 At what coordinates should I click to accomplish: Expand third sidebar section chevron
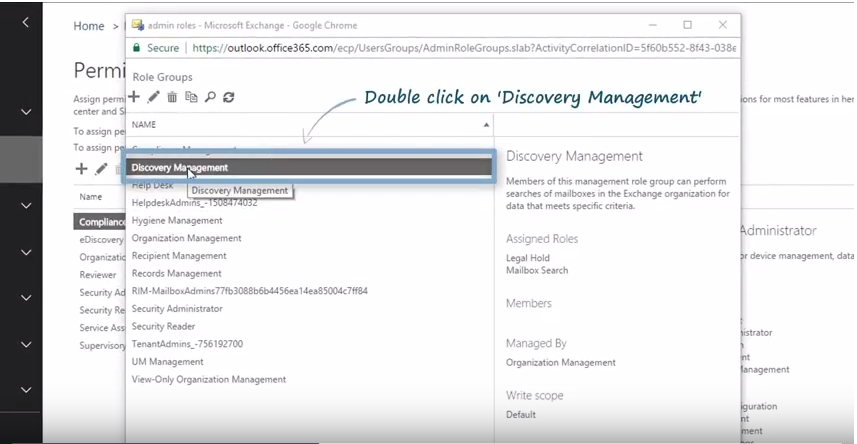pyautogui.click(x=26, y=252)
